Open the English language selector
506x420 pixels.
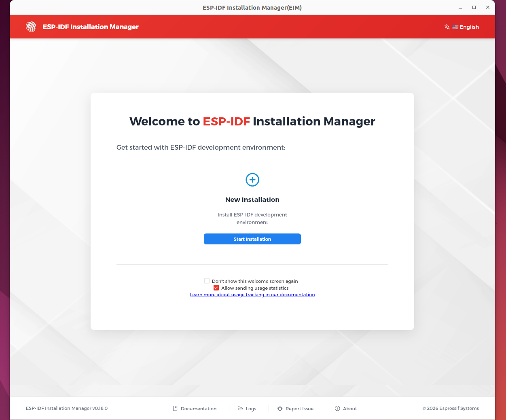[x=462, y=27]
